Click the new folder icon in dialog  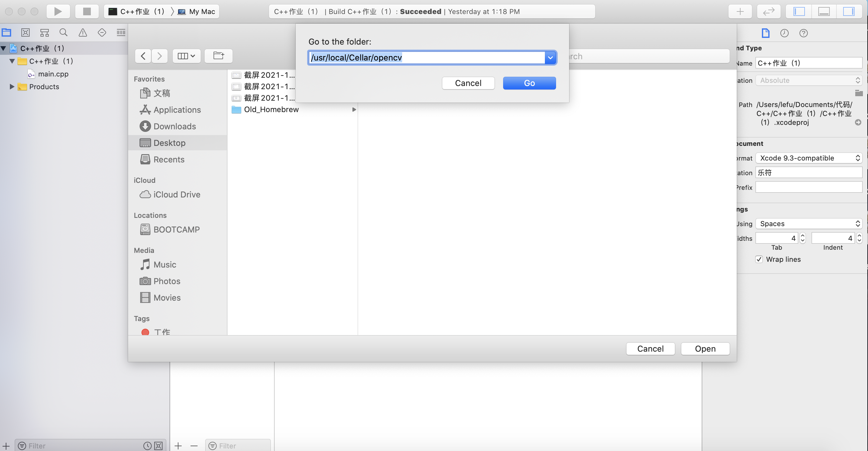218,56
